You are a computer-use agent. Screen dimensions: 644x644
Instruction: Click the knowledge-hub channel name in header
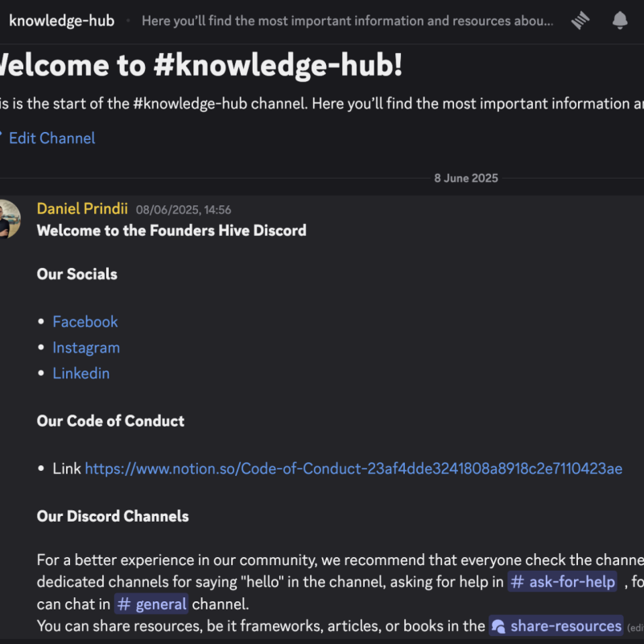pyautogui.click(x=62, y=21)
